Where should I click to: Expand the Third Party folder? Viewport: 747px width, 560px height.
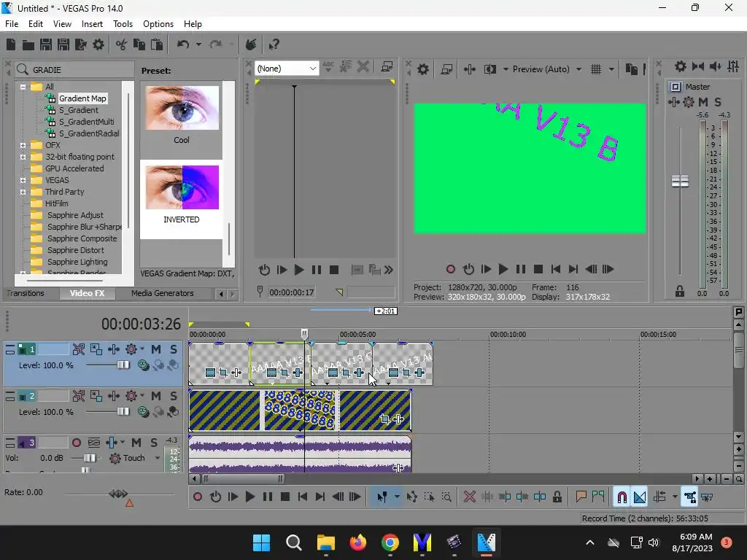23,192
